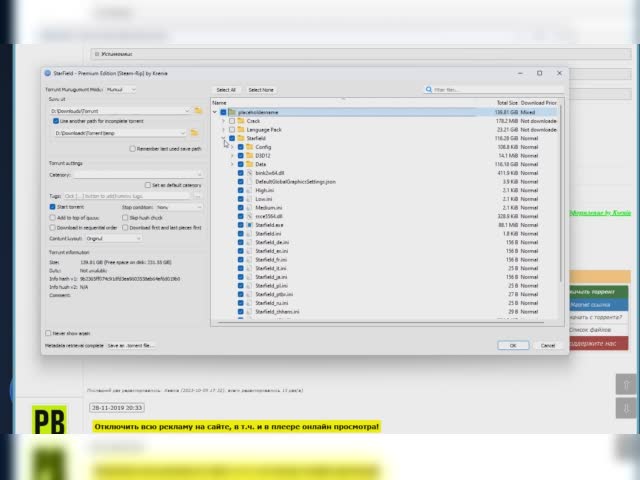This screenshot has width=640, height=480.
Task: Click the horizontal scrollbar under the file list
Action: [x=380, y=322]
